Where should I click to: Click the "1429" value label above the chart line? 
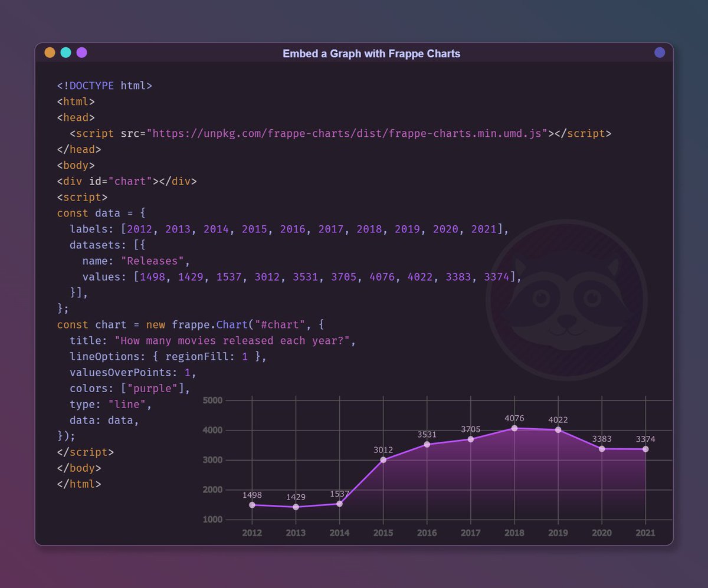296,497
